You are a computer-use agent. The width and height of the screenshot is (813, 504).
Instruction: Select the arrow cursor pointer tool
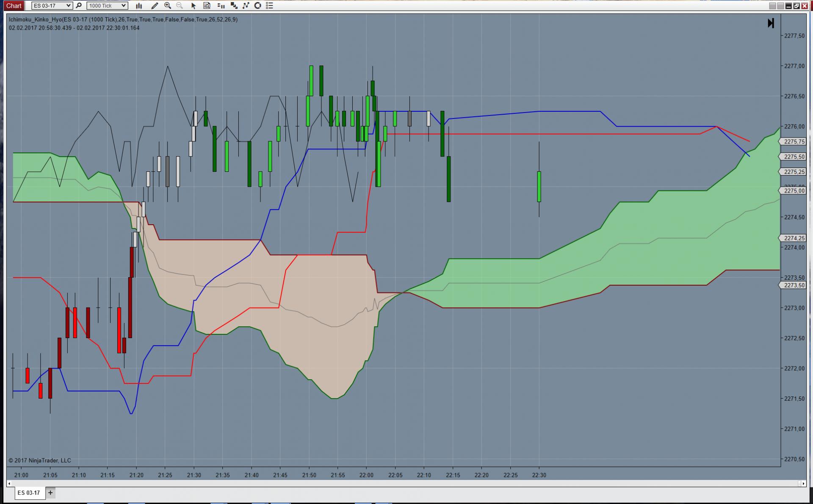tap(194, 6)
